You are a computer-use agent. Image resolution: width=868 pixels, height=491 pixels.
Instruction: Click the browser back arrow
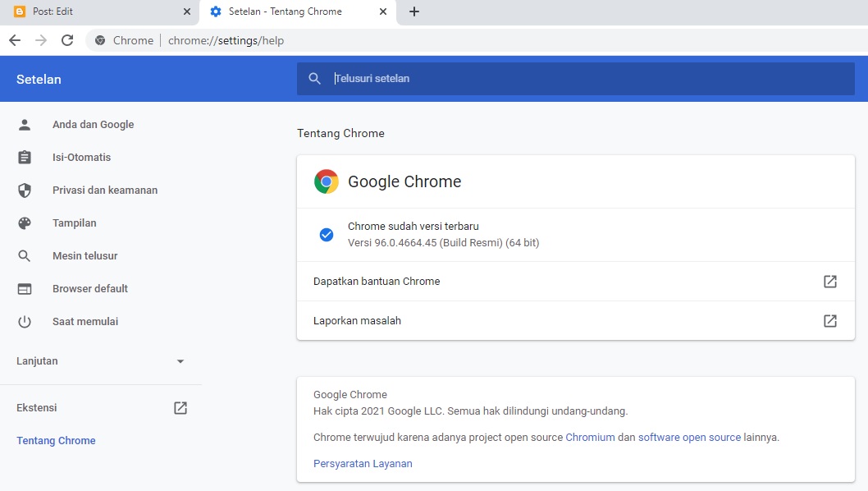(14, 39)
